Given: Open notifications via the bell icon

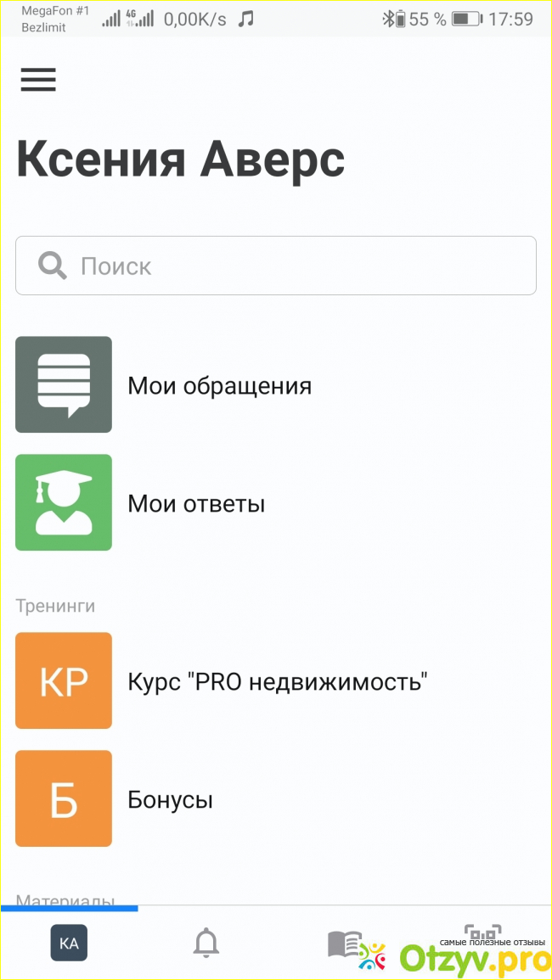Looking at the screenshot, I should (206, 943).
